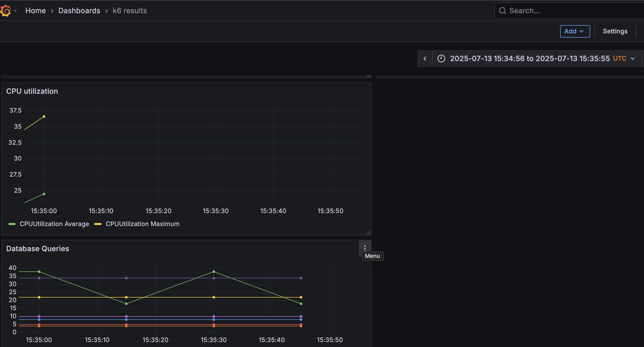
Task: Click the clock icon in the time range picker
Action: 441,58
